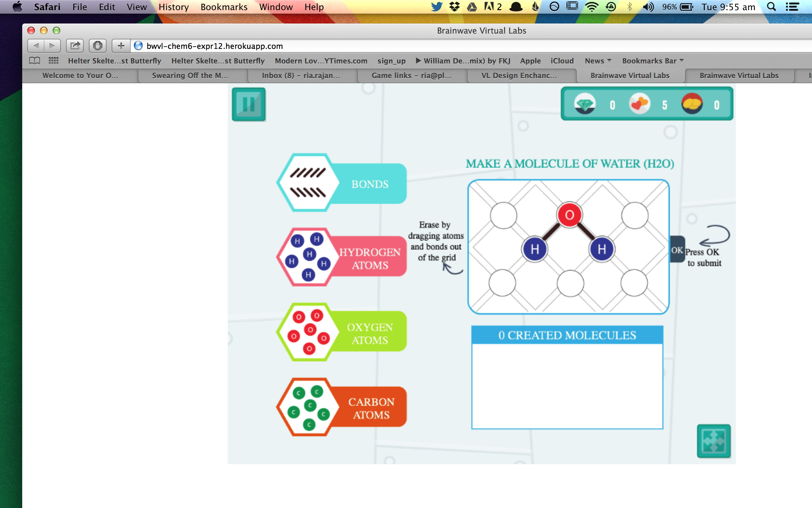This screenshot has height=508, width=812.
Task: Click the Dropbox menu bar icon
Action: [455, 7]
